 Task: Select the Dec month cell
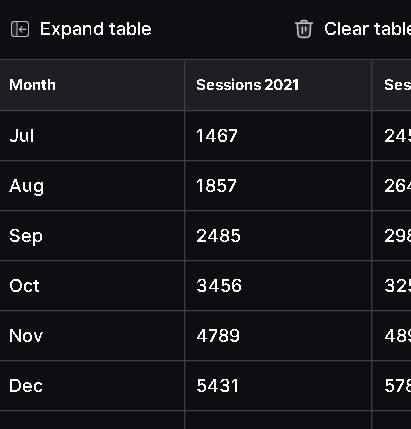92,386
